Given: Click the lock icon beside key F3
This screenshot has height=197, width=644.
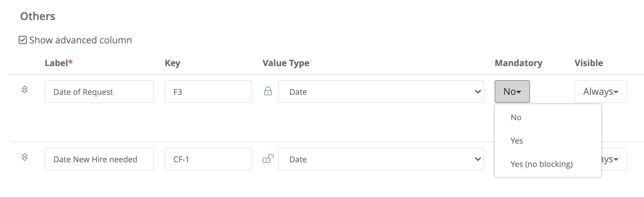Looking at the screenshot, I should (268, 91).
